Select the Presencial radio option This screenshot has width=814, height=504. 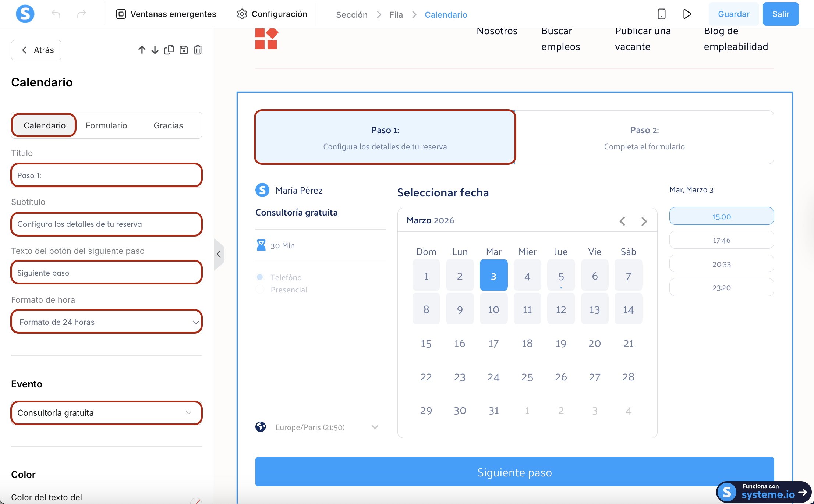tap(260, 290)
